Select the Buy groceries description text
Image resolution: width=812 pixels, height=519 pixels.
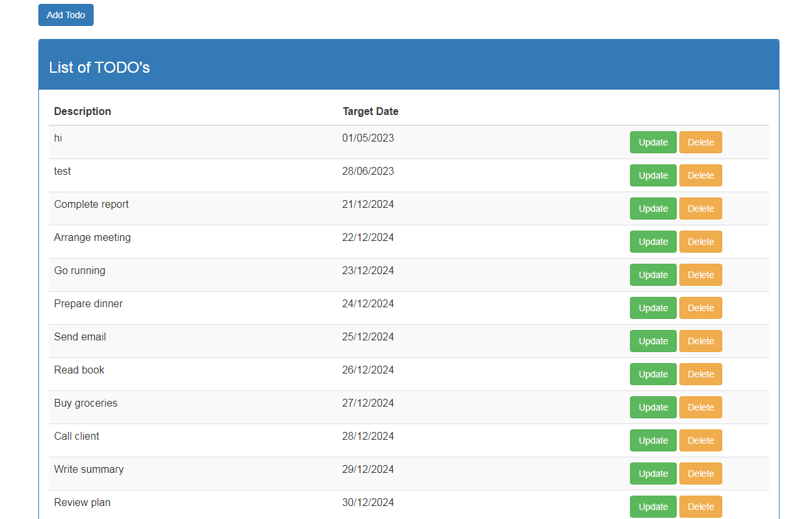(86, 403)
